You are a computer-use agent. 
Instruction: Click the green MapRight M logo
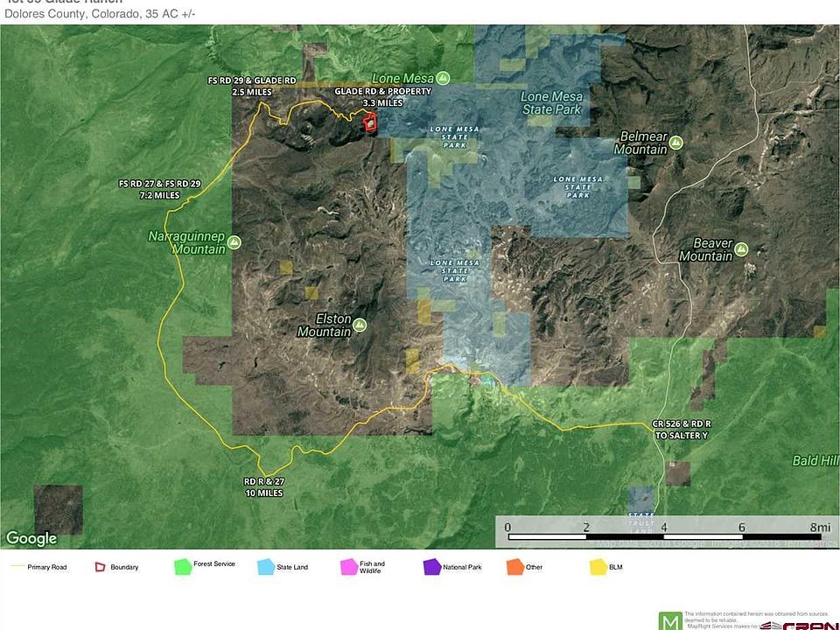click(x=670, y=621)
